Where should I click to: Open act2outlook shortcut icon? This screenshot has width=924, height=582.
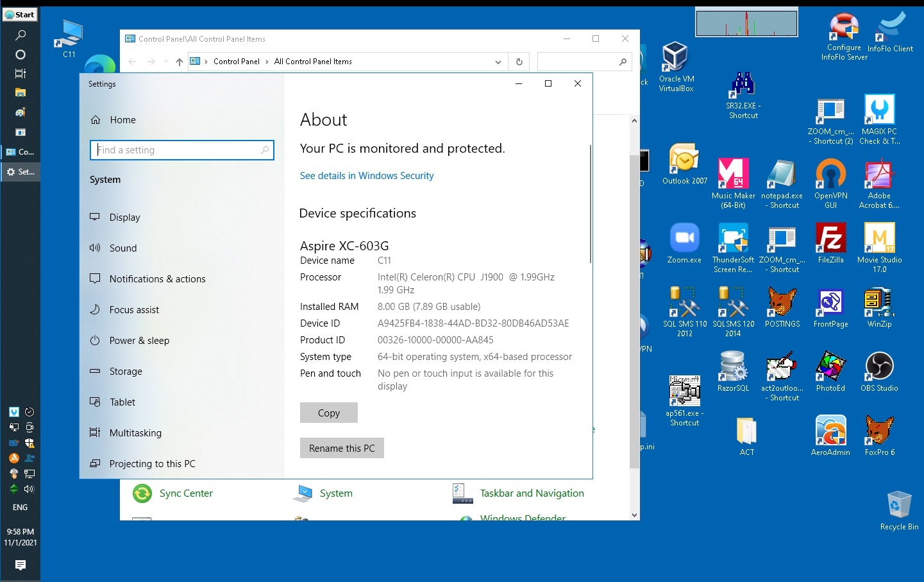coord(782,376)
